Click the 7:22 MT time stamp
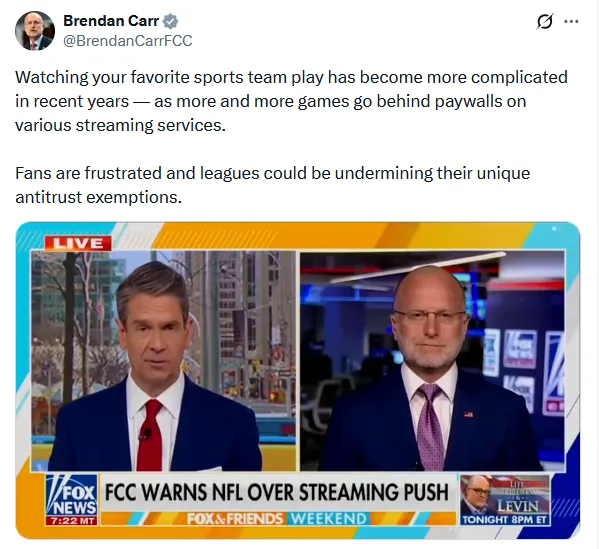The height and width of the screenshot is (549, 599). tap(71, 521)
